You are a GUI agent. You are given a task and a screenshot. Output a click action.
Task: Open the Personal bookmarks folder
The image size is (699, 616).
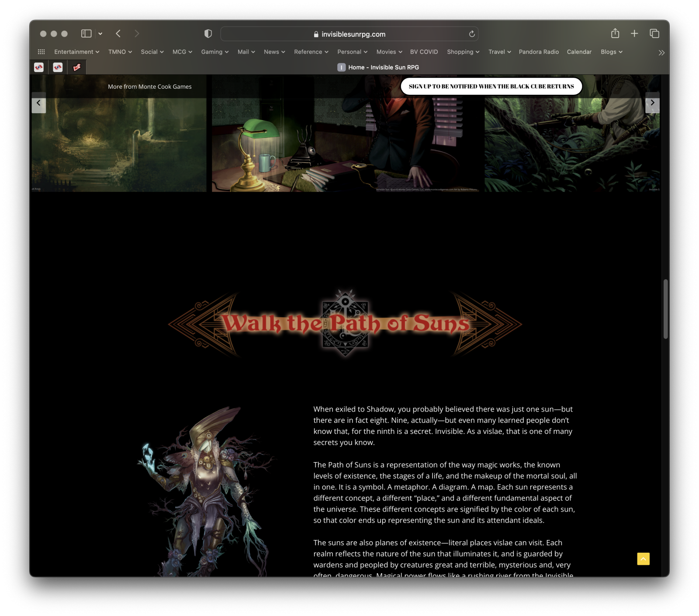coord(352,52)
